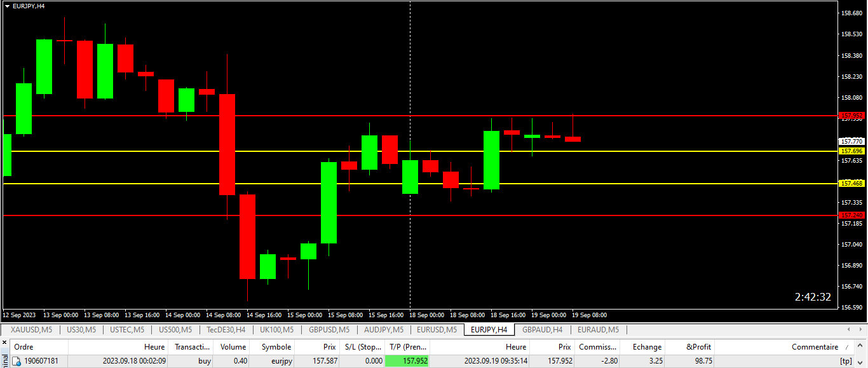Viewport: 868px width, 368px height.
Task: Switch to the XAUUSD,M5 chart tab
Action: [31, 330]
